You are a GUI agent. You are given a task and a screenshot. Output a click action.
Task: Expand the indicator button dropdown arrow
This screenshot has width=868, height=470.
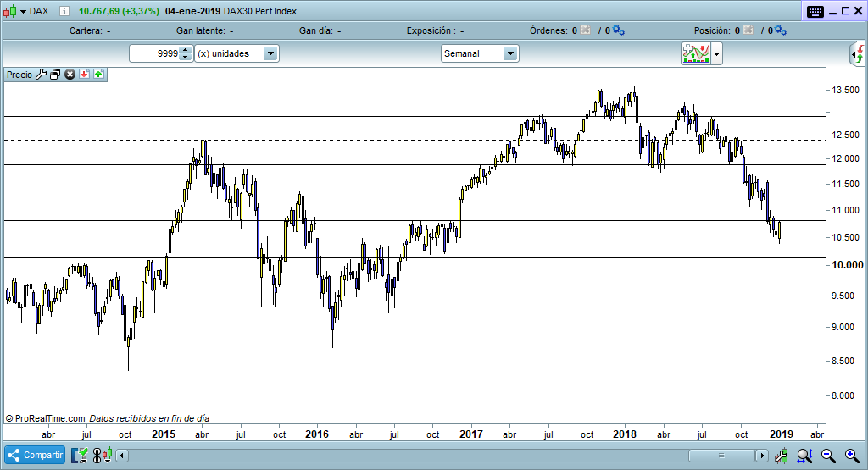717,53
